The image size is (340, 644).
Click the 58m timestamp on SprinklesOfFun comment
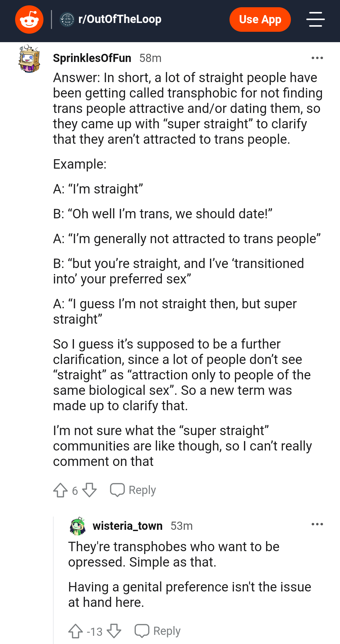[150, 58]
